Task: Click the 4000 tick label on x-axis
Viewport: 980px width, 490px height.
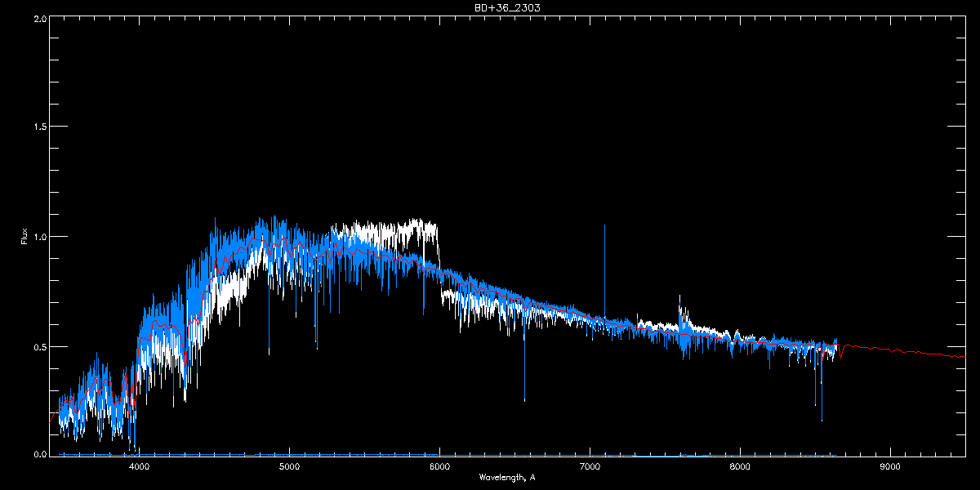Action: pyautogui.click(x=139, y=466)
